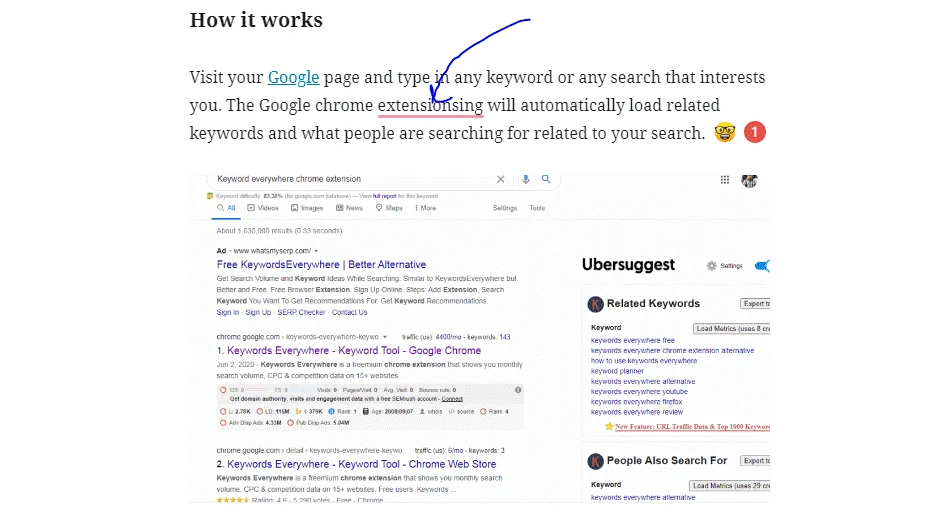
Task: Click the '4400/mo' traffic value
Action: pyautogui.click(x=447, y=338)
